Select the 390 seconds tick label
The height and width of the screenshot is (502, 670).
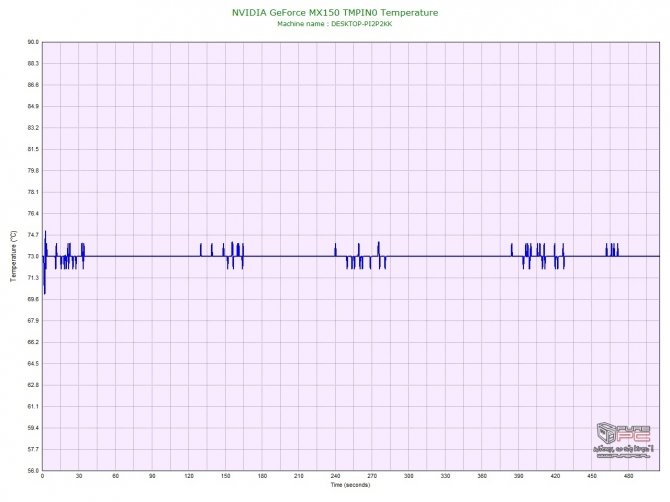519,476
